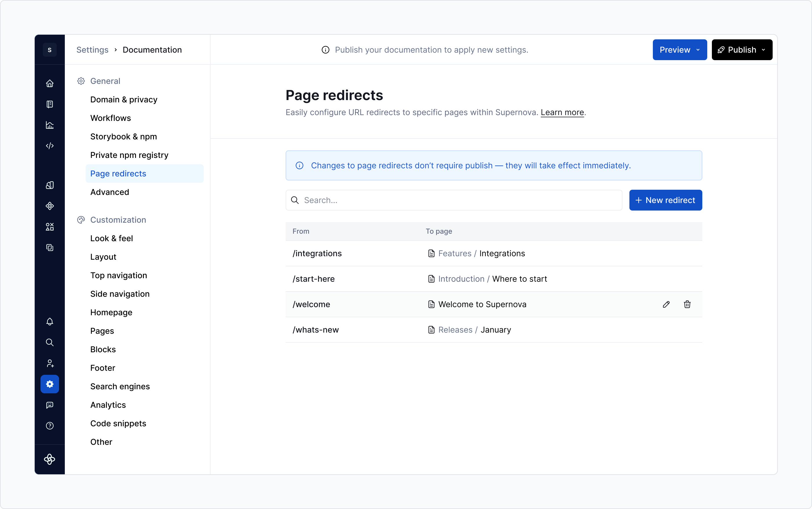The image size is (812, 509).
Task: Switch to the Advanced settings section
Action: tap(109, 192)
